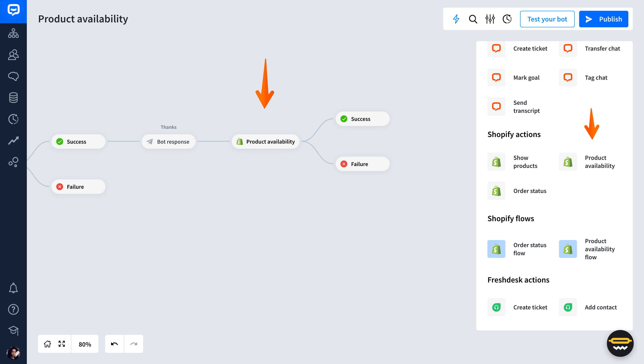The height and width of the screenshot is (364, 644).
Task: Open the Entities database sidebar icon
Action: tap(13, 98)
